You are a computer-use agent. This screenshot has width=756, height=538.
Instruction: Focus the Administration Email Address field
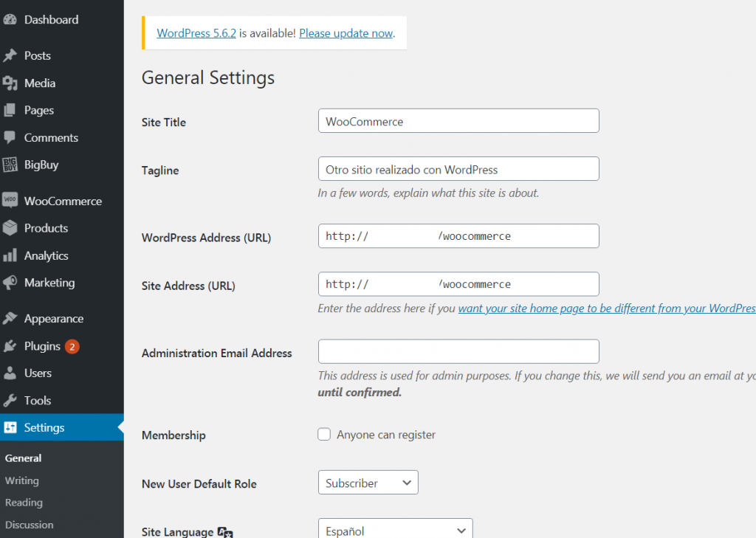click(458, 351)
